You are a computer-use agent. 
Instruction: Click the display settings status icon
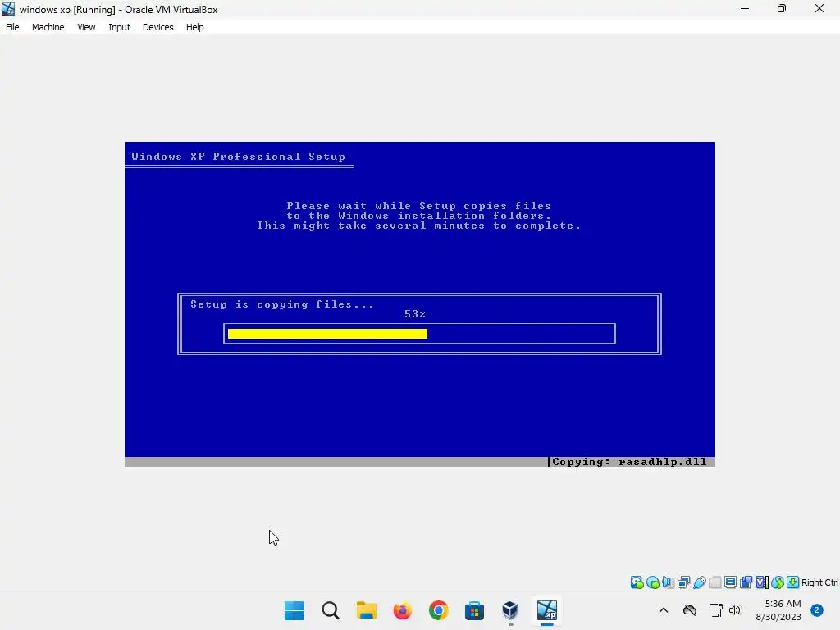(731, 582)
